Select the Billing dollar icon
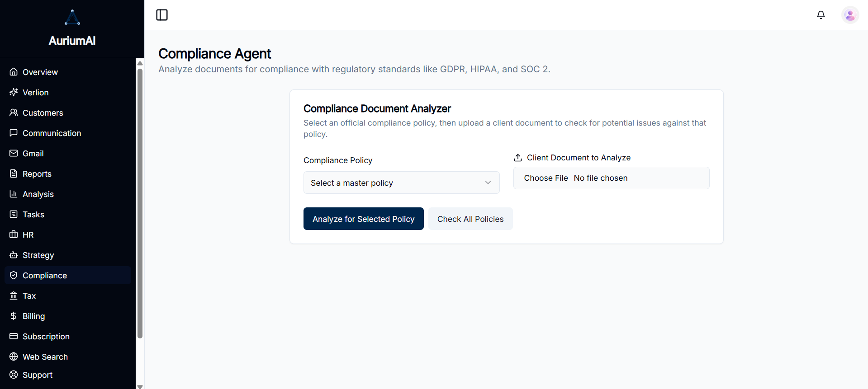This screenshot has width=868, height=389. pyautogui.click(x=14, y=316)
